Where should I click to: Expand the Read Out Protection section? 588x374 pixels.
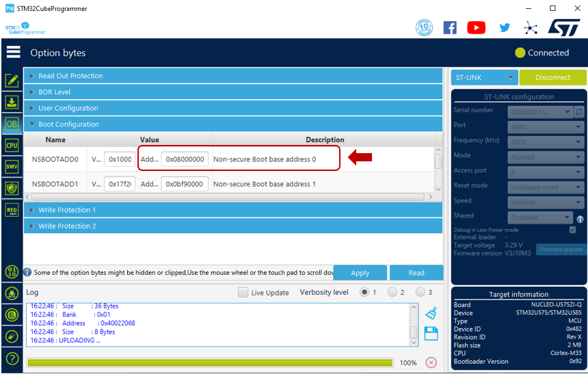coord(233,76)
